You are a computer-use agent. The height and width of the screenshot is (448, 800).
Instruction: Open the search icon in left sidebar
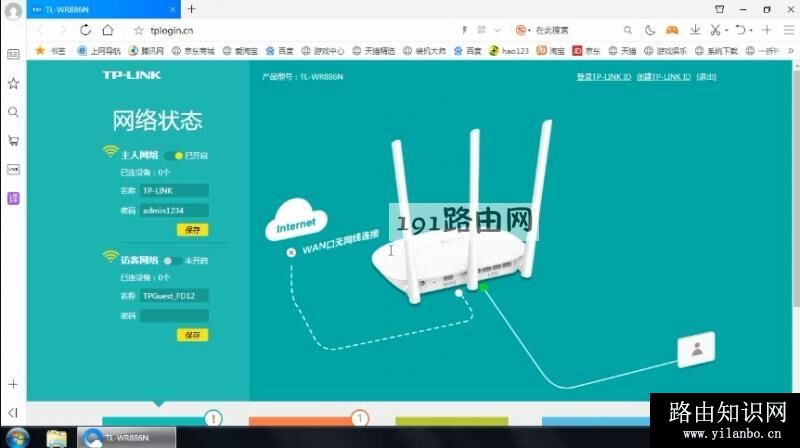click(13, 112)
